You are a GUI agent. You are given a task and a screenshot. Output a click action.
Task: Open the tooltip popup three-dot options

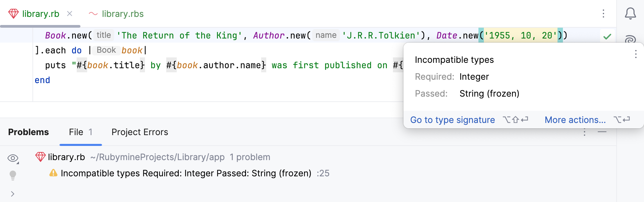636,54
